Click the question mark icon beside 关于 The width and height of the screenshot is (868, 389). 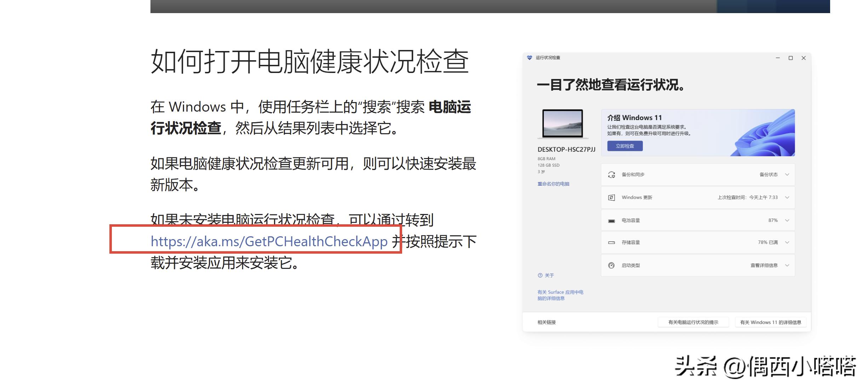point(540,275)
